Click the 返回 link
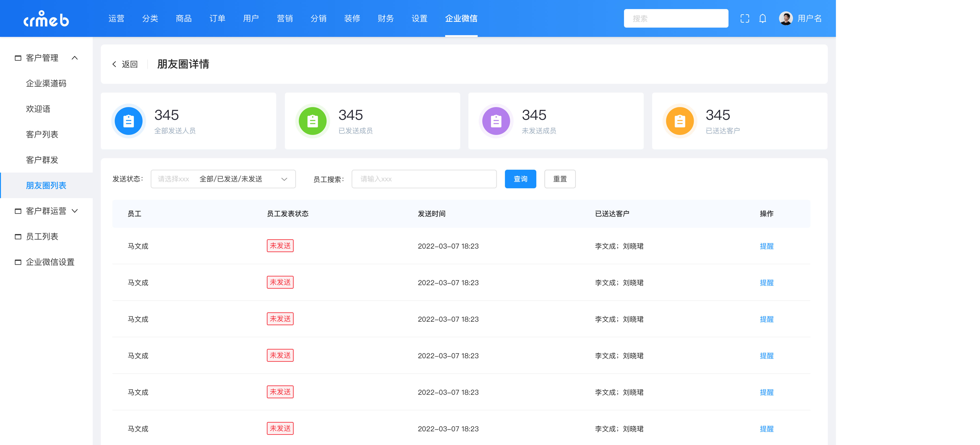The height and width of the screenshot is (445, 980). click(x=130, y=64)
